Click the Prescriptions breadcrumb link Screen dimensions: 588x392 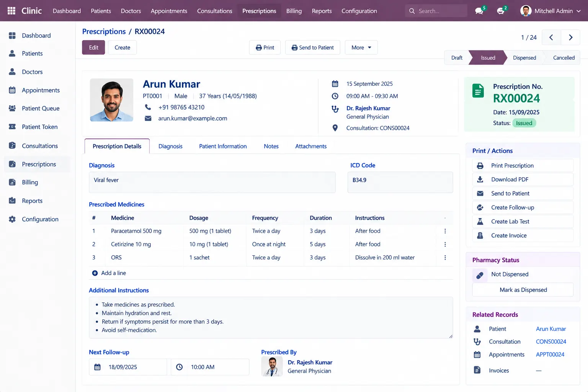104,31
